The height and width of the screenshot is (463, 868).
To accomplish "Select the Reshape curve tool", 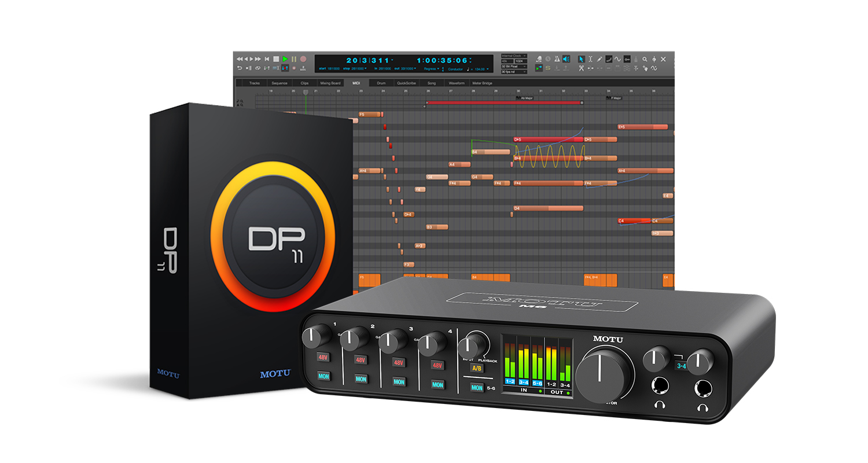I will (609, 59).
